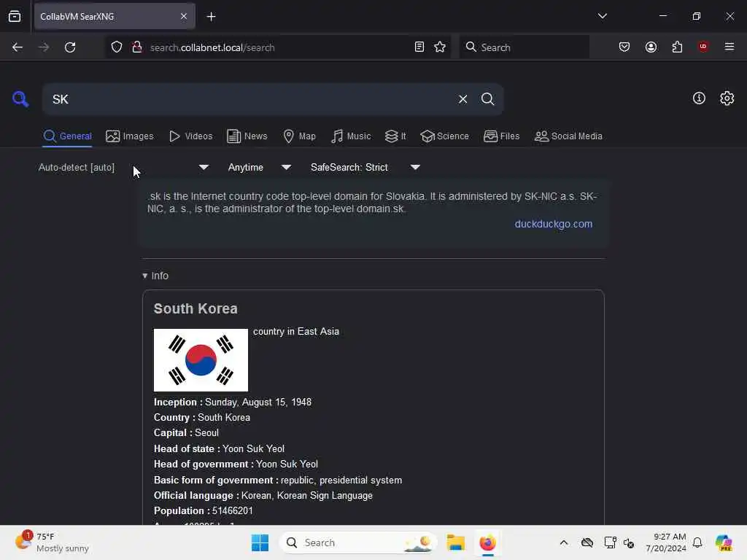Click Head of state Yoon Suk Yeol
Image resolution: width=747 pixels, height=560 pixels.
253,449
